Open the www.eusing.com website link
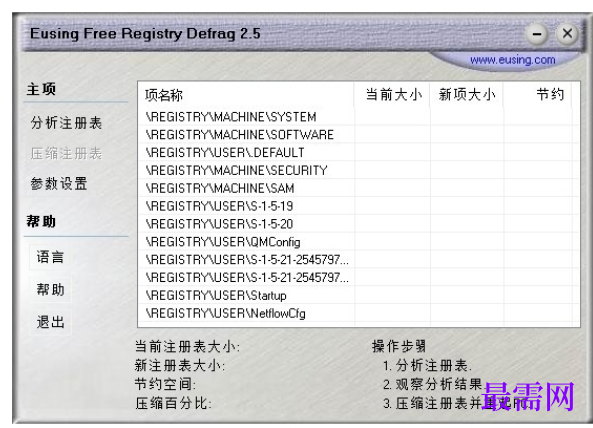The image size is (593, 428). pos(512,60)
